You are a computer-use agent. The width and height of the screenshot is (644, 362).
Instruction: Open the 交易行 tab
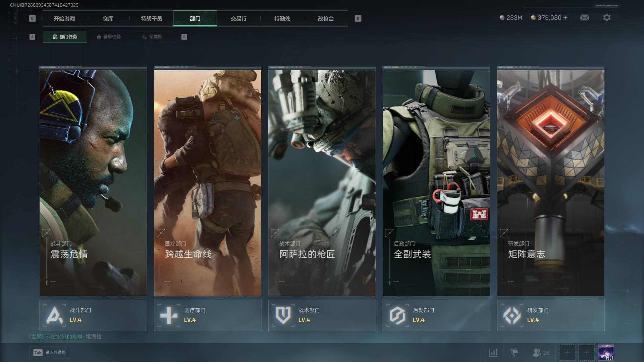click(x=238, y=19)
